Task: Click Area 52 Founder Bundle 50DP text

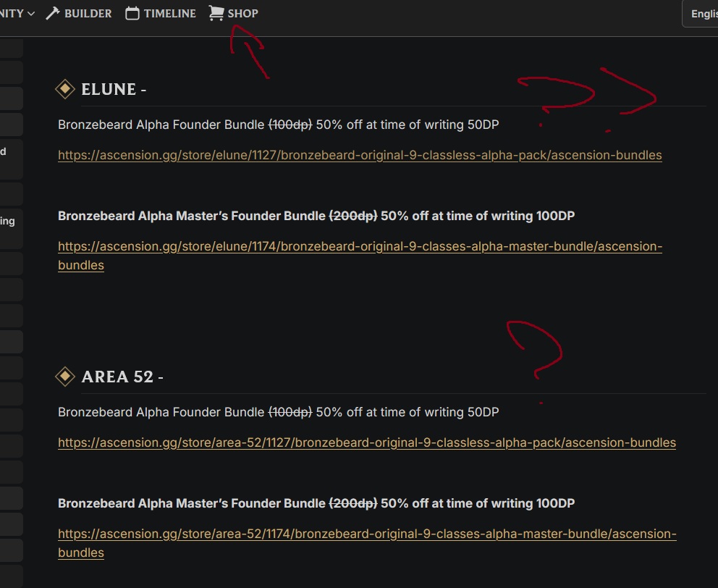Action: 279,412
